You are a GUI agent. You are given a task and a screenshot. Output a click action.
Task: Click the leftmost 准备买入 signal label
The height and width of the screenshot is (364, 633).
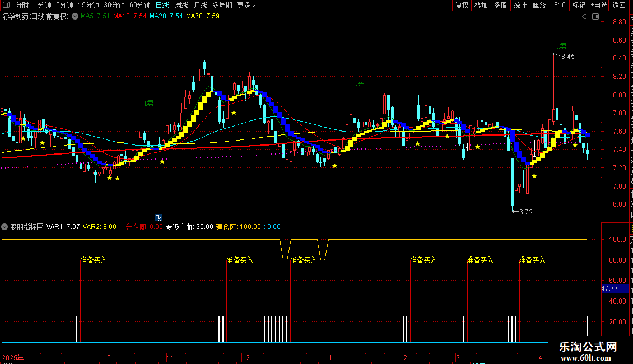[x=94, y=260]
